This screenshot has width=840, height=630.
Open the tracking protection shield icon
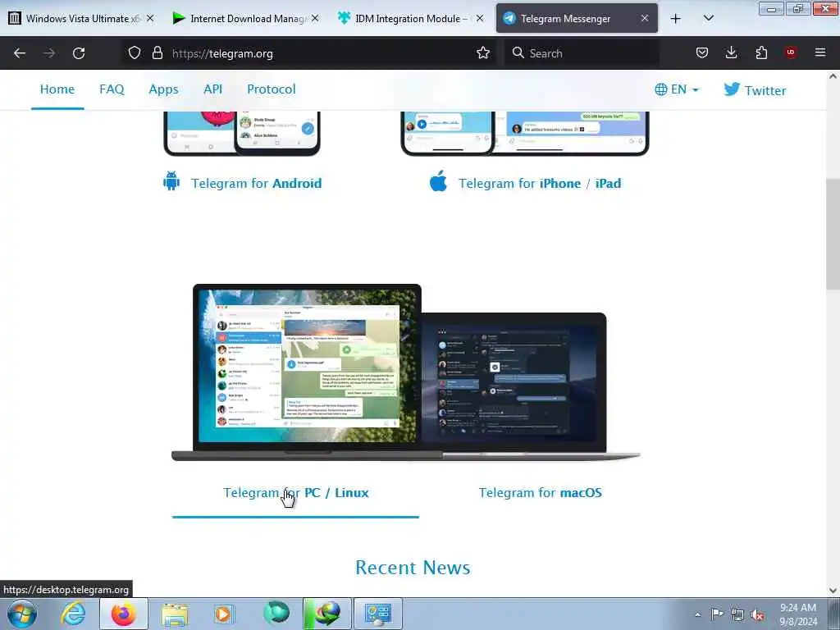135,52
